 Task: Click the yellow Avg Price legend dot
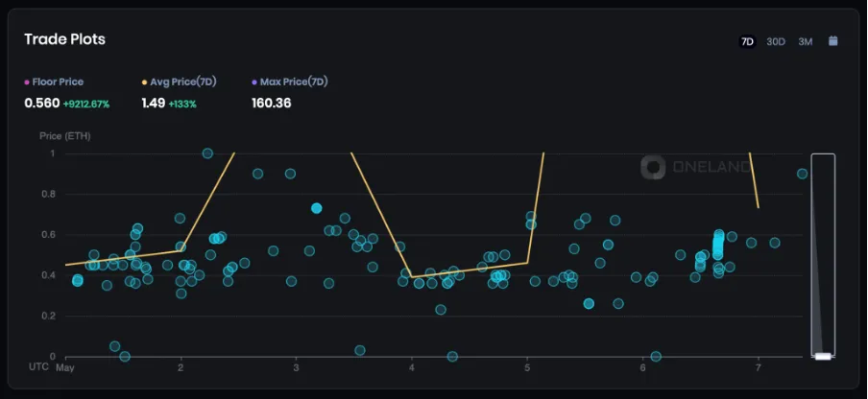[144, 82]
